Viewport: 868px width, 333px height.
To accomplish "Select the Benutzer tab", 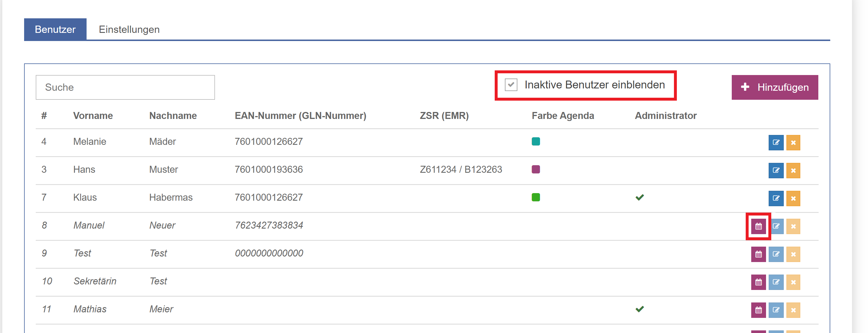I will tap(55, 30).
